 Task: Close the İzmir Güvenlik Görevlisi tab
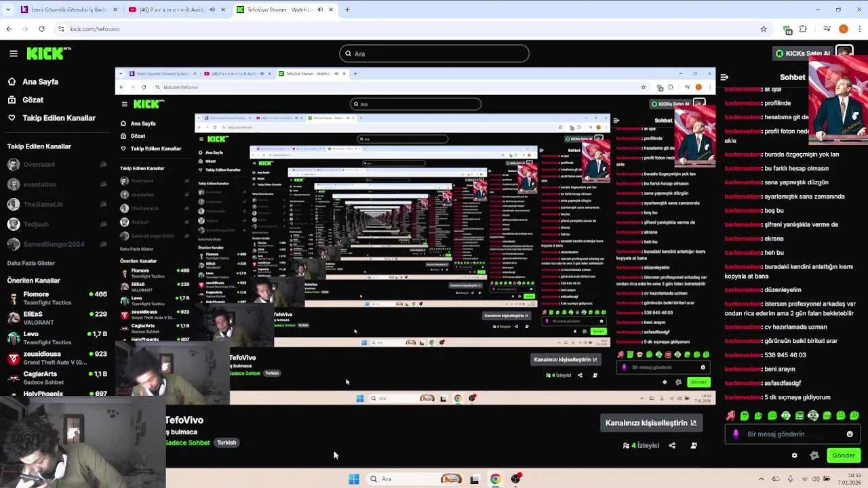(115, 9)
